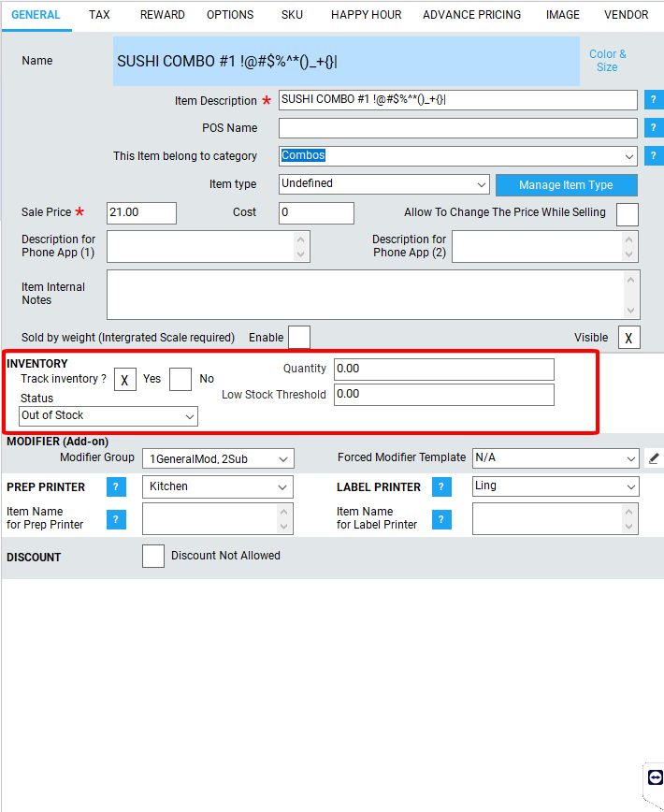Click help icon for Item Name for Label Printer
The image size is (664, 812).
[x=442, y=520]
